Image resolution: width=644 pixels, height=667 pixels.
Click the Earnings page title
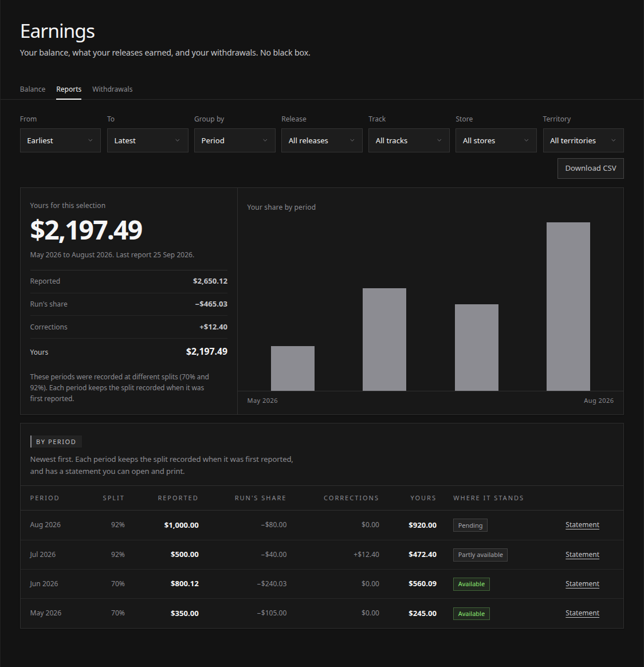point(57,32)
